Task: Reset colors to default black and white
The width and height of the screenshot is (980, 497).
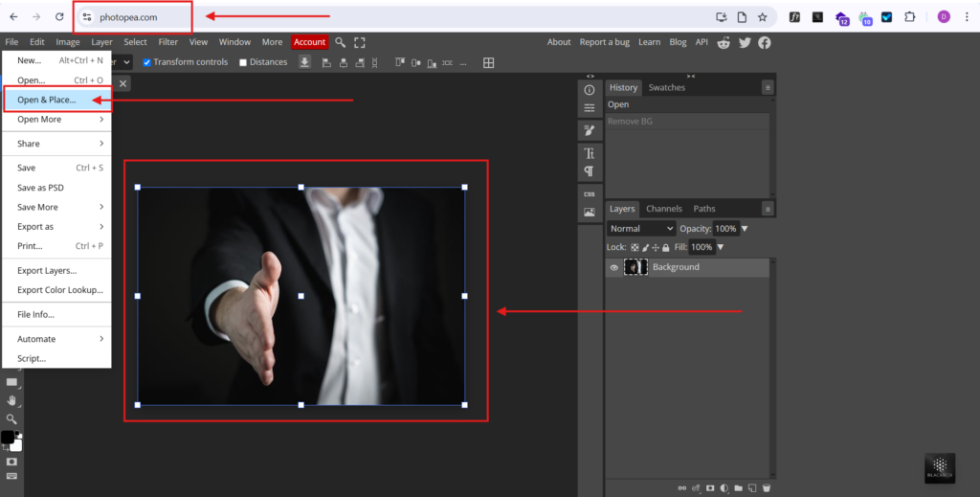Action: point(19,433)
